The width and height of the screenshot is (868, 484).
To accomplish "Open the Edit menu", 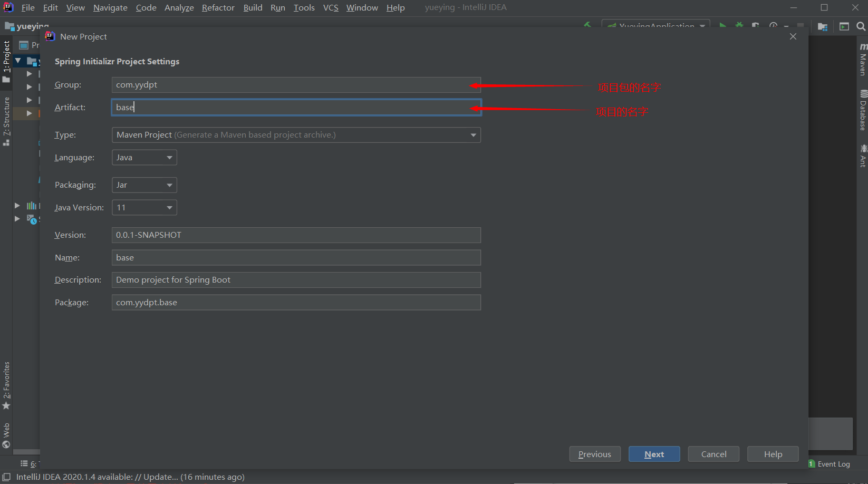I will point(51,7).
